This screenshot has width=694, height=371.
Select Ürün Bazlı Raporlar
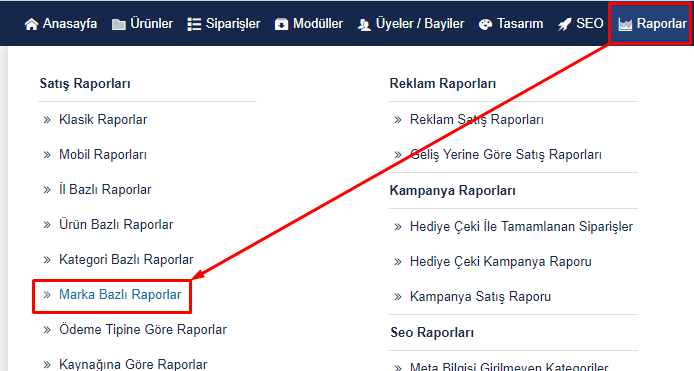116,224
